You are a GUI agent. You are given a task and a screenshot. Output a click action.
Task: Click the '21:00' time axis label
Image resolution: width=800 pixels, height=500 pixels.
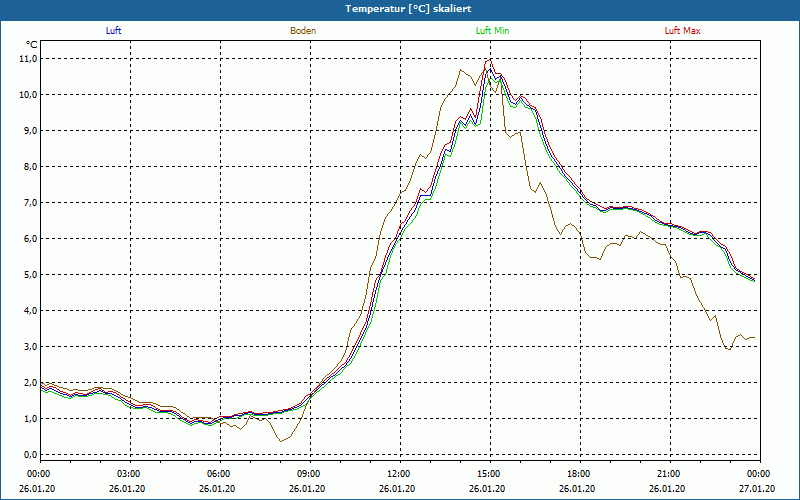pyautogui.click(x=670, y=474)
